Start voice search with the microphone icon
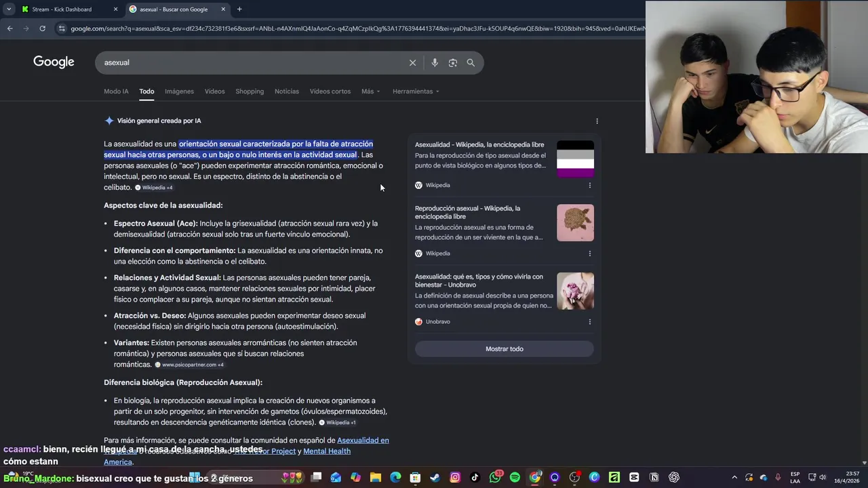The image size is (868, 488). pyautogui.click(x=435, y=62)
